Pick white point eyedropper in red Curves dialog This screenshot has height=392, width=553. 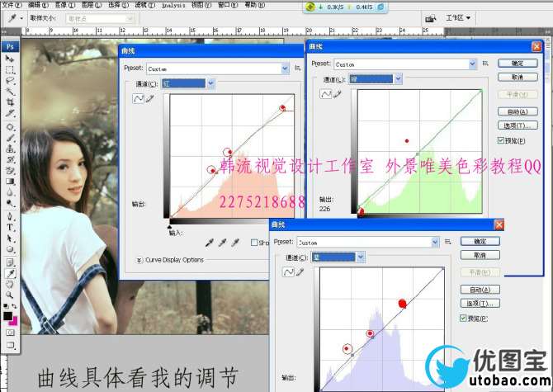(x=235, y=243)
